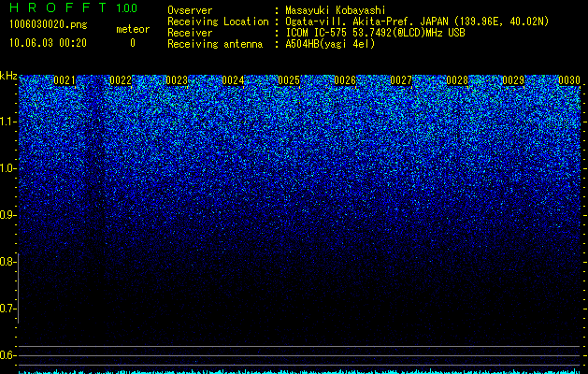Click the 0.6 frequency axis label
Image resolution: width=588 pixels, height=374 pixels.
[7, 355]
